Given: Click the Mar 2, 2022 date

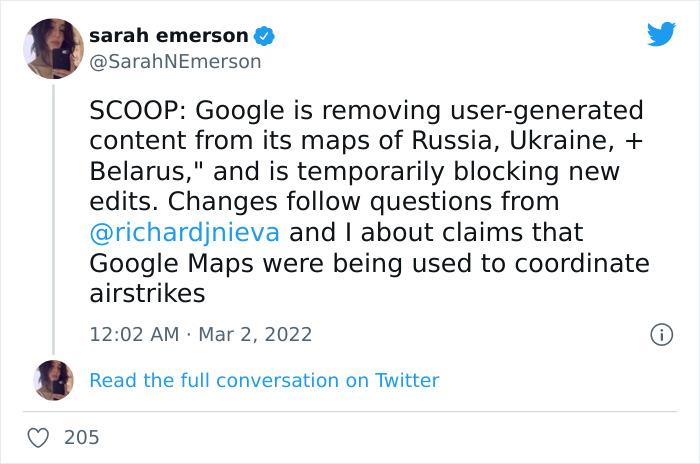Looking at the screenshot, I should coord(255,334).
